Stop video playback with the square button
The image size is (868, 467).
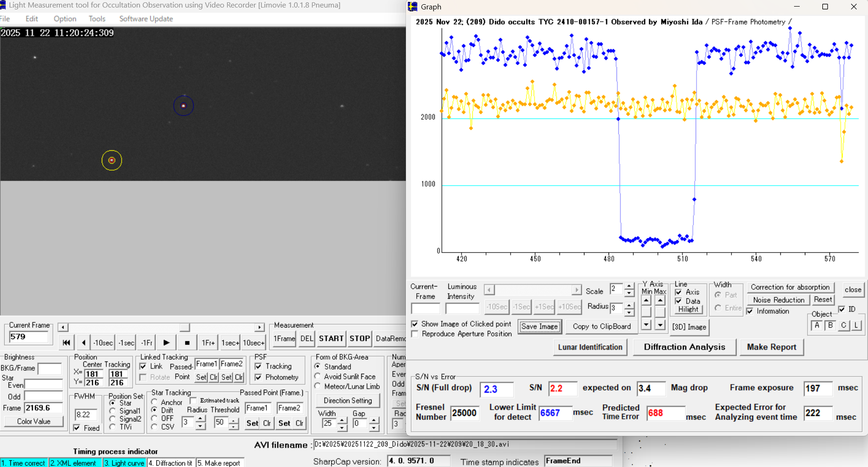pos(187,343)
